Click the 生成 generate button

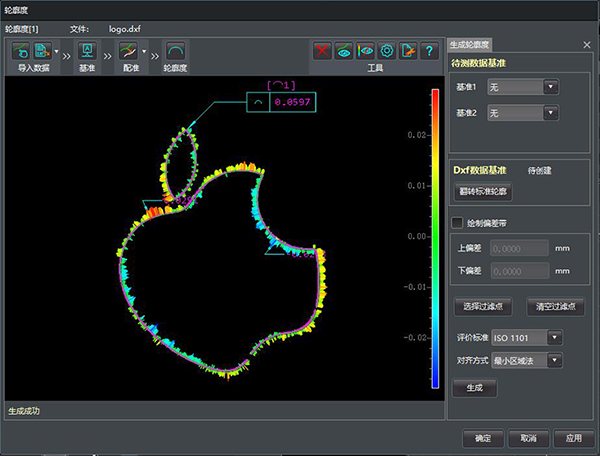[475, 388]
